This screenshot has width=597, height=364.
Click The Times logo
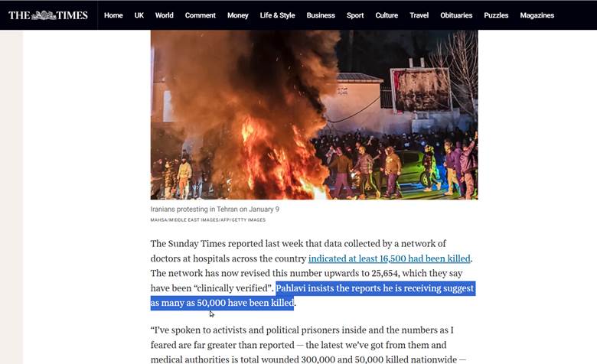(x=48, y=15)
